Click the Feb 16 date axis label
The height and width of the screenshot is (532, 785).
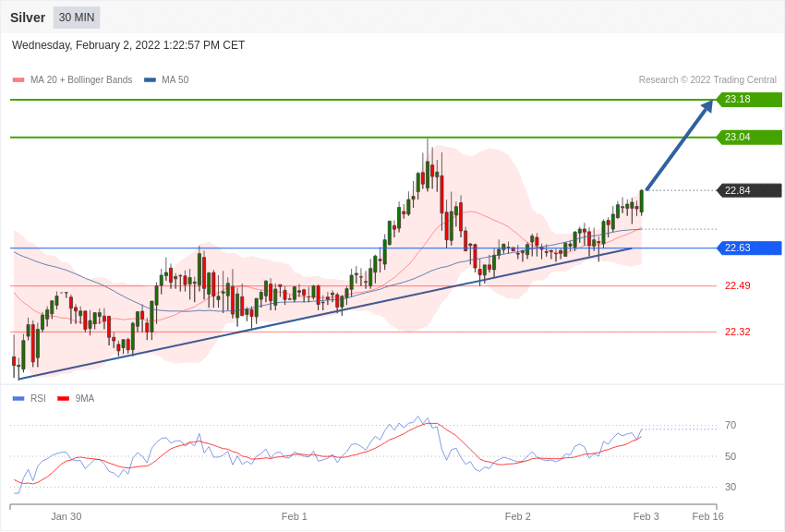click(708, 516)
